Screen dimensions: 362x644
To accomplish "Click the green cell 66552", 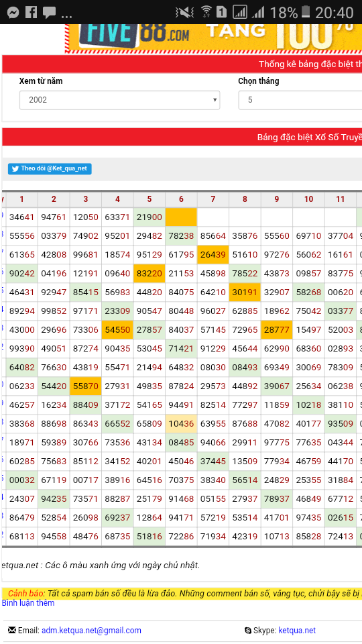I will [117, 424].
